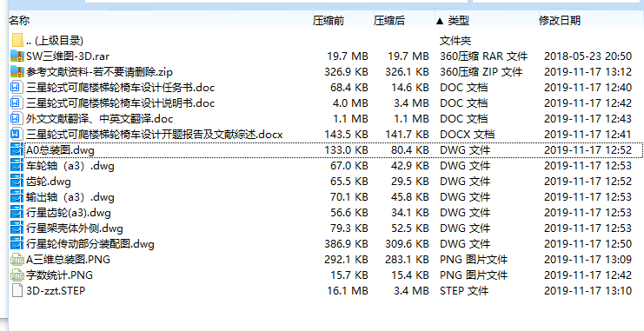Select 输出轴（a3）.dwg file name
This screenshot has height=331, width=644.
coord(70,197)
